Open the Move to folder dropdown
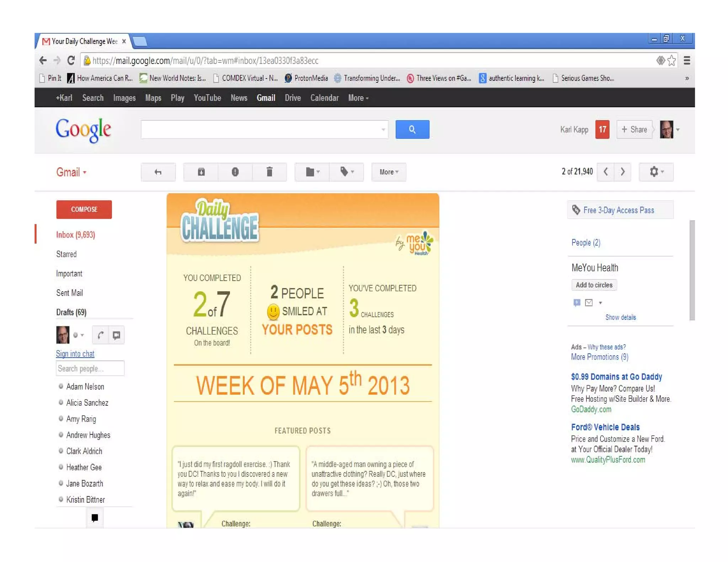 click(312, 172)
